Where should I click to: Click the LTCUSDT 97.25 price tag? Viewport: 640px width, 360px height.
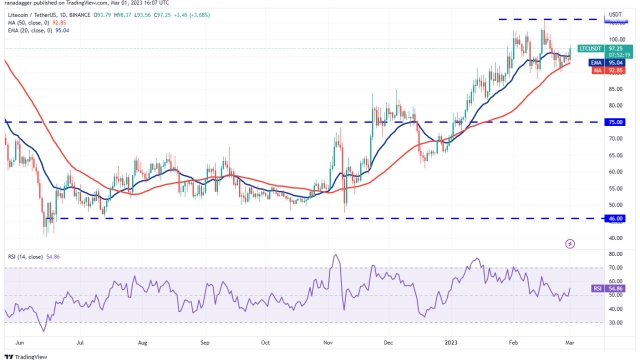point(605,52)
